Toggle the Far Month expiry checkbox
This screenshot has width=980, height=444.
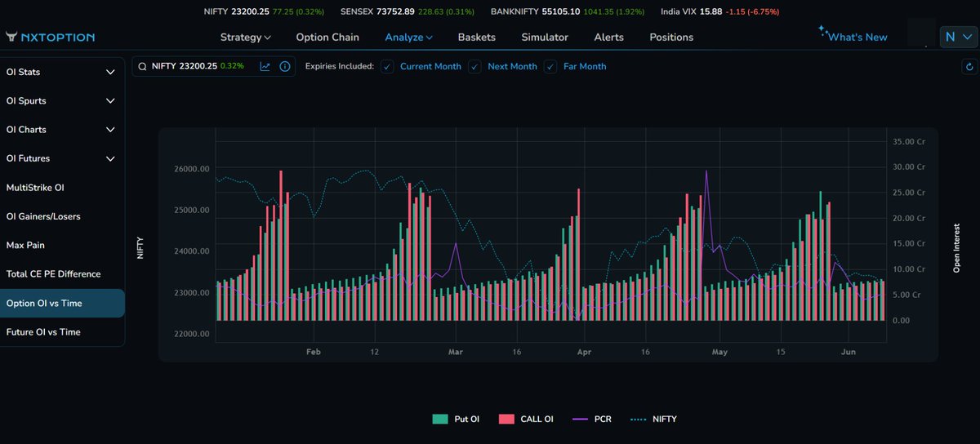pyautogui.click(x=550, y=66)
